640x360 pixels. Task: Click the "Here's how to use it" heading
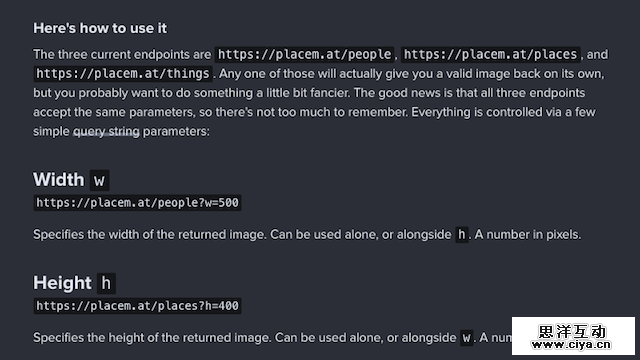coord(100,28)
